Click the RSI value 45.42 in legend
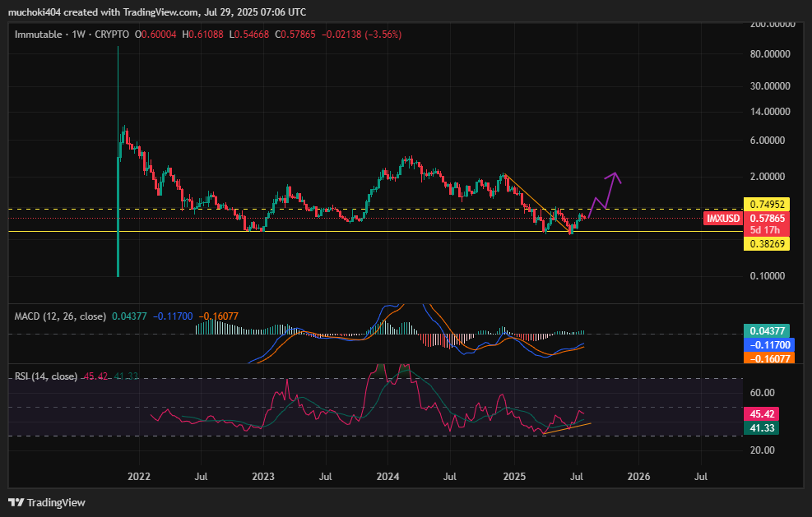Viewport: 812px width, 517px height. click(95, 376)
